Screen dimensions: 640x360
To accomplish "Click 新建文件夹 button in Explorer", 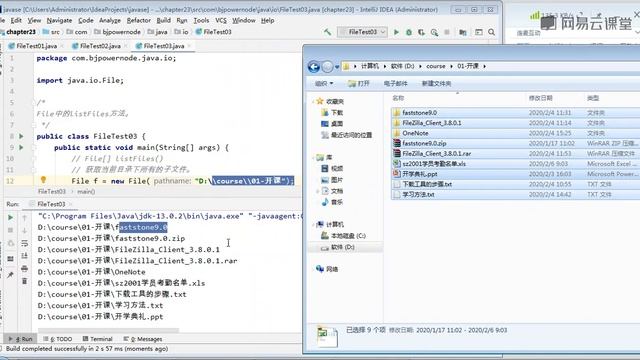I will (436, 84).
